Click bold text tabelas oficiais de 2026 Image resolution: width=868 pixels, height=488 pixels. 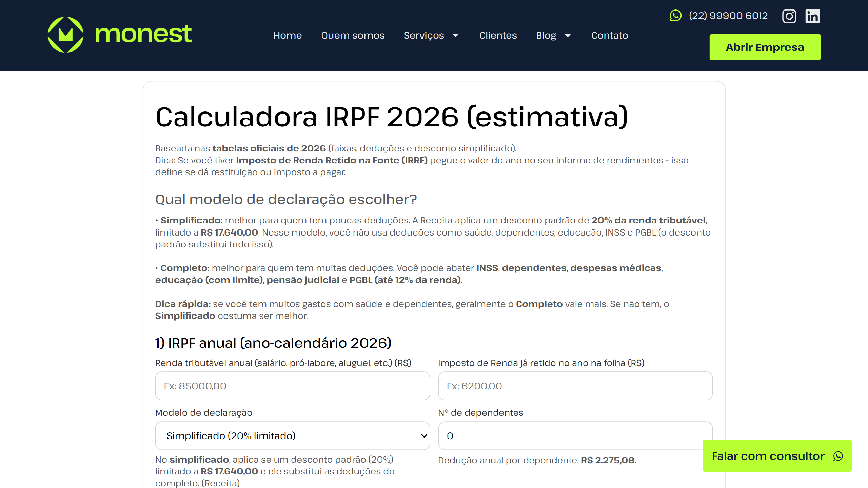coord(269,148)
